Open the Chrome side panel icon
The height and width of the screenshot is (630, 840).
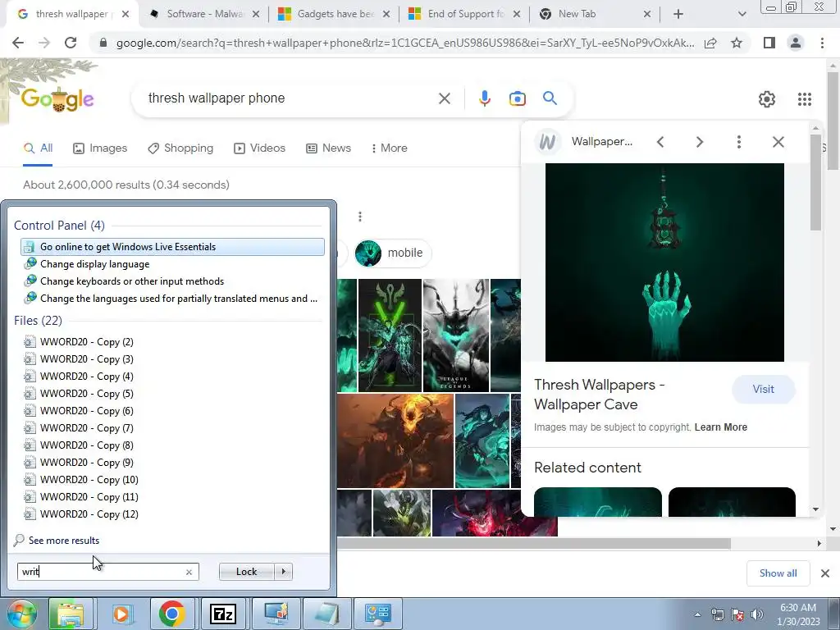pos(769,43)
